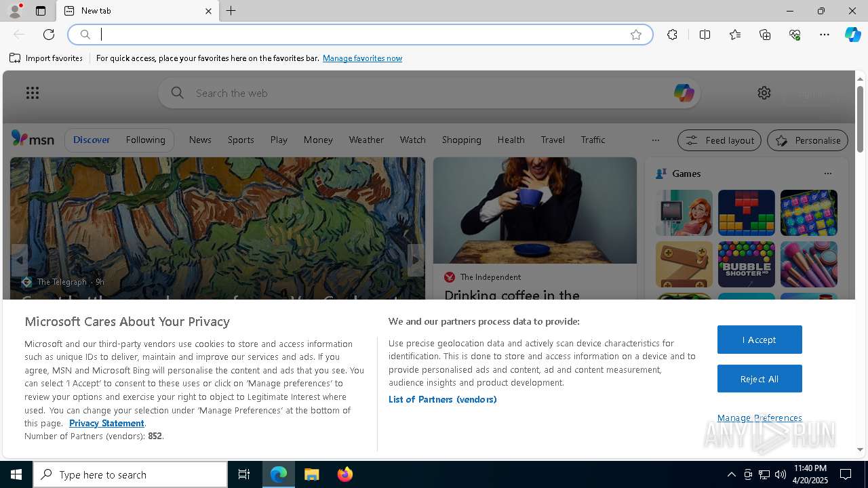
Task: Open Games card more options
Action: click(x=827, y=174)
